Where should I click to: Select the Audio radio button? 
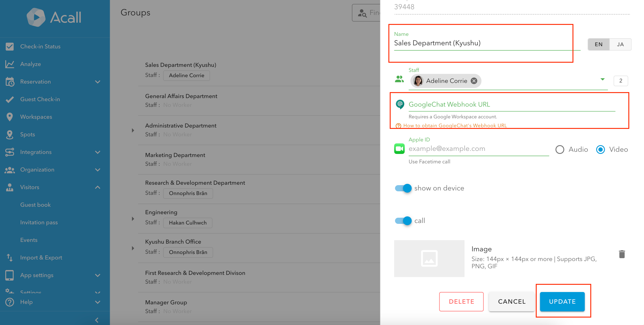click(x=560, y=150)
